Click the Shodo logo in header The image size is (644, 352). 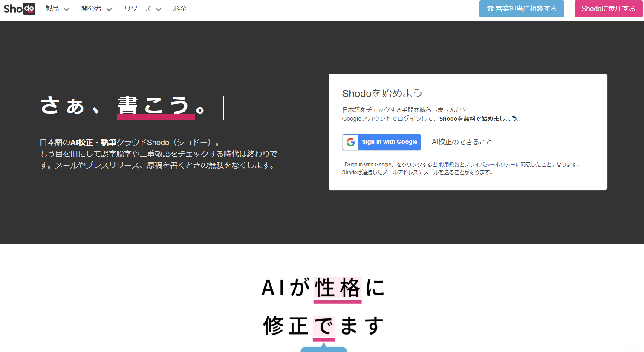pyautogui.click(x=19, y=9)
